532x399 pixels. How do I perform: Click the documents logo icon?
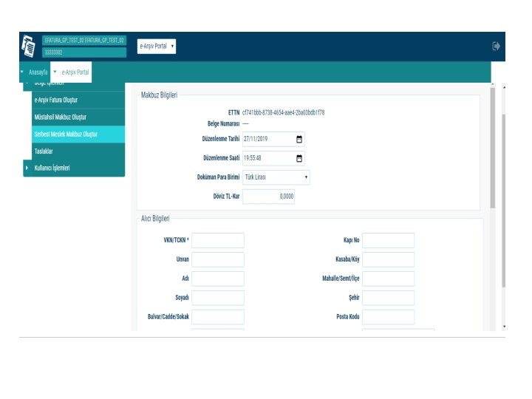point(29,47)
